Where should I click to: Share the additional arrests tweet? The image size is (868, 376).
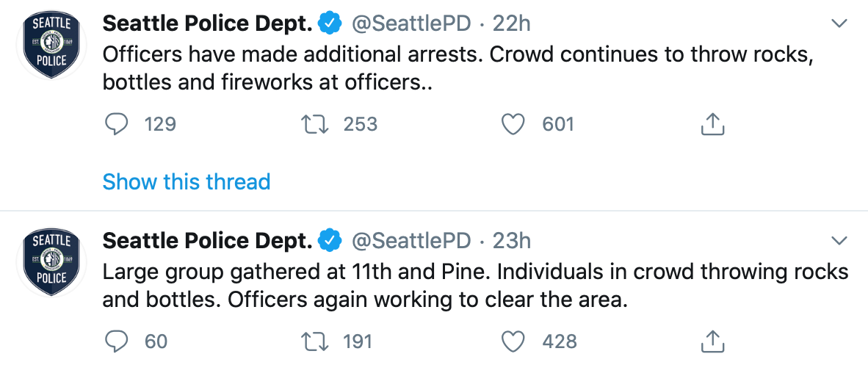pyautogui.click(x=712, y=125)
